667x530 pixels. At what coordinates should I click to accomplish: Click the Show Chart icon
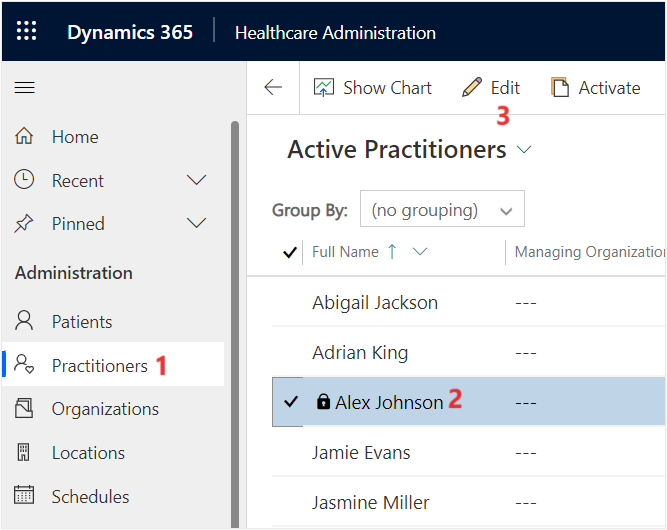pos(324,88)
